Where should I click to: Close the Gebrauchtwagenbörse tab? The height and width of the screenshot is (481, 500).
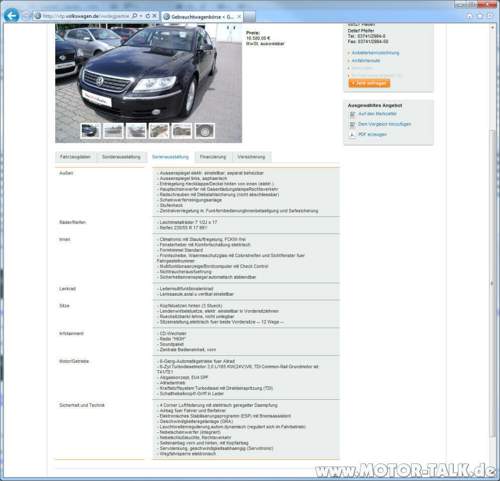[x=239, y=16]
